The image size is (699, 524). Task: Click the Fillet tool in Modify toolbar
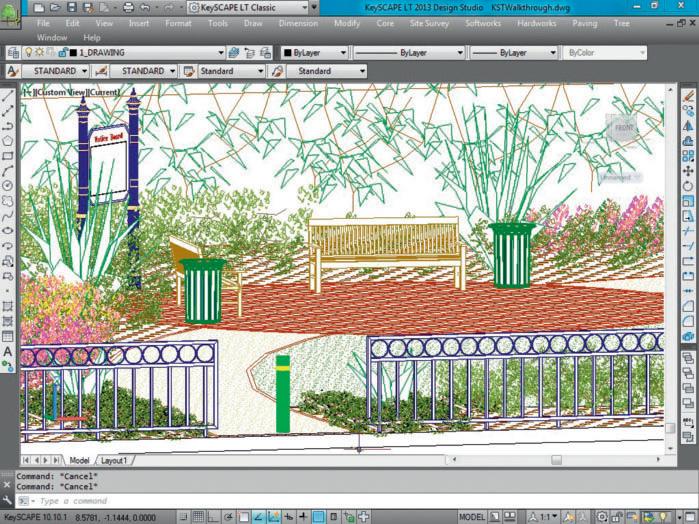tap(688, 321)
